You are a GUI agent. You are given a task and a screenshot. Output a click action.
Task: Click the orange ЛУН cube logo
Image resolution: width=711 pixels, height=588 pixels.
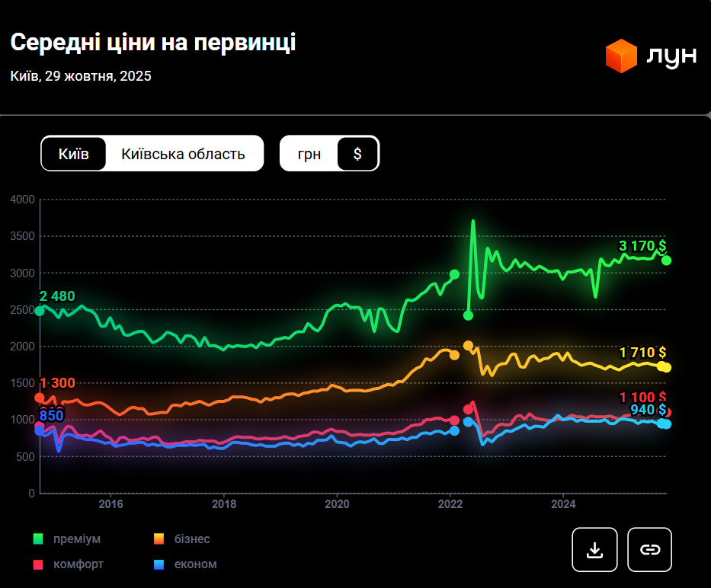(621, 56)
